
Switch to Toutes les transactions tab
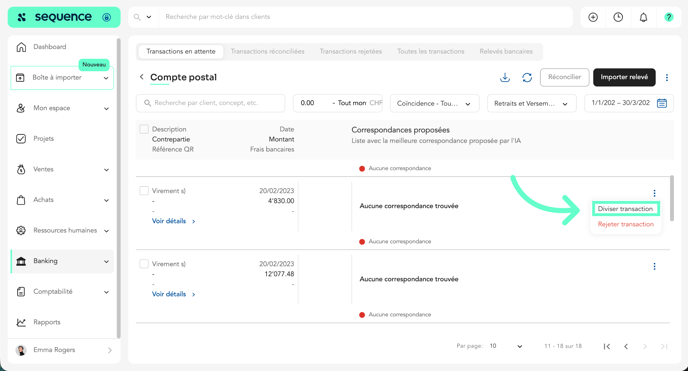point(431,51)
